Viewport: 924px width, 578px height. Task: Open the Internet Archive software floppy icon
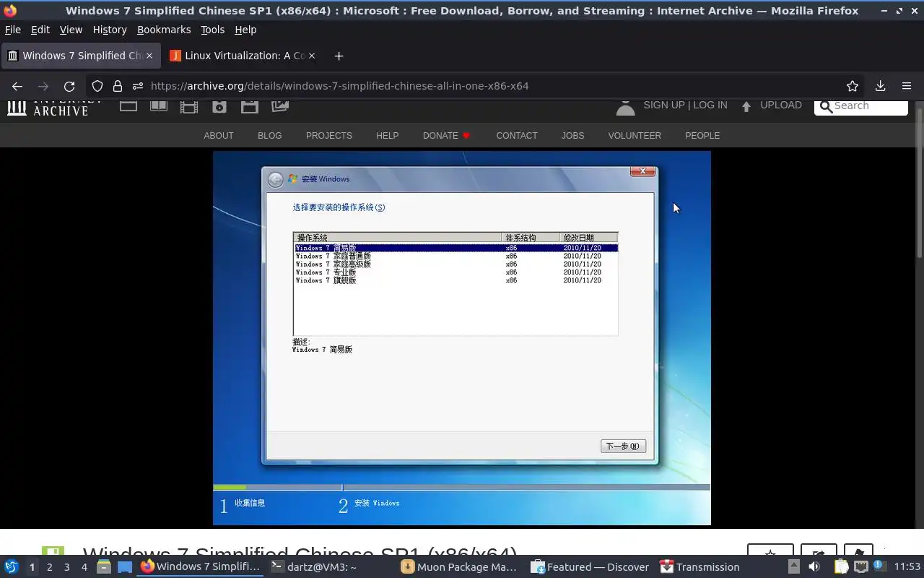[x=250, y=106]
